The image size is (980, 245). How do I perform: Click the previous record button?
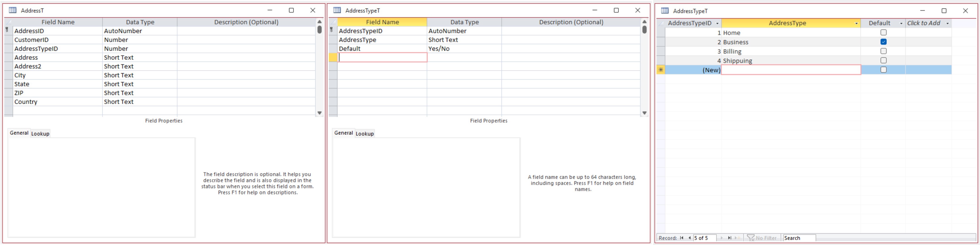(689, 238)
